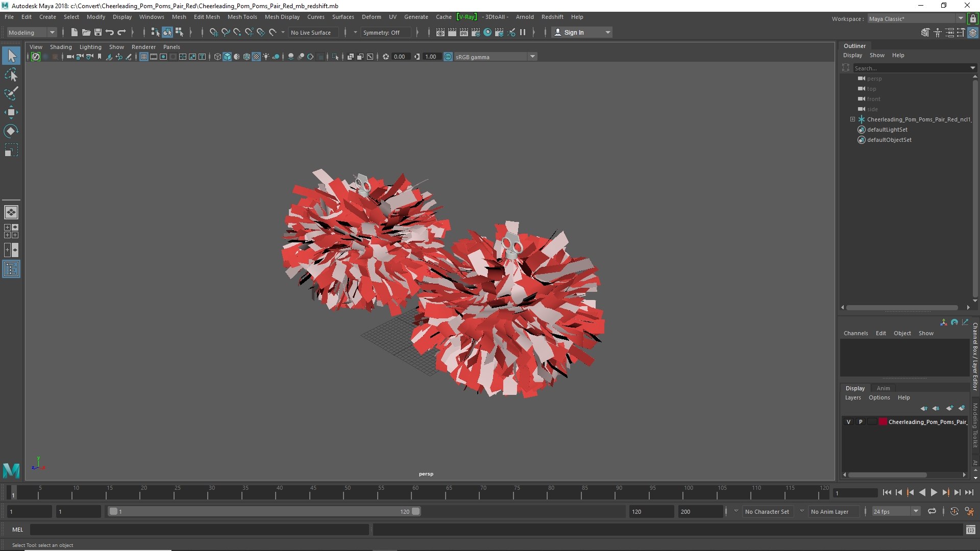Toggle viewport grid display icon
The width and height of the screenshot is (980, 551).
click(144, 57)
